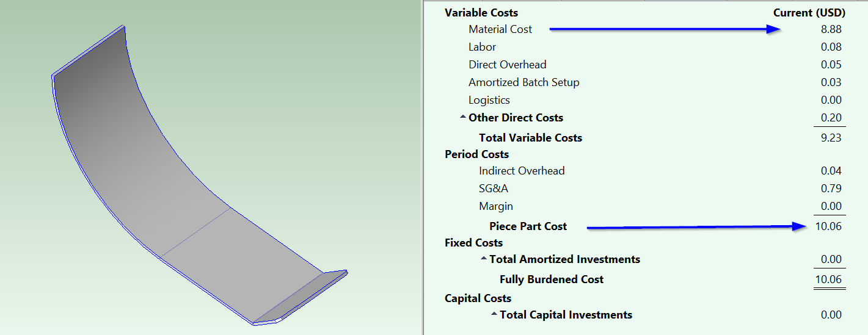Collapse the Total Amortized Investments expander arrow
This screenshot has height=335, width=868.
pos(483,259)
